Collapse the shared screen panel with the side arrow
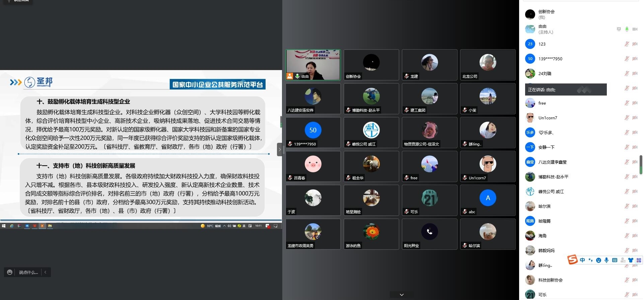The image size is (644, 300). 280,149
